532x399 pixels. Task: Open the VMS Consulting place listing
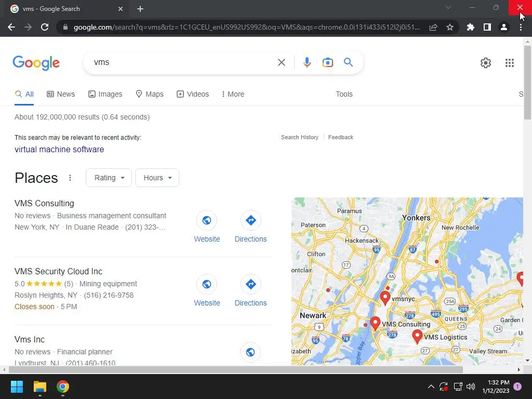pos(45,203)
